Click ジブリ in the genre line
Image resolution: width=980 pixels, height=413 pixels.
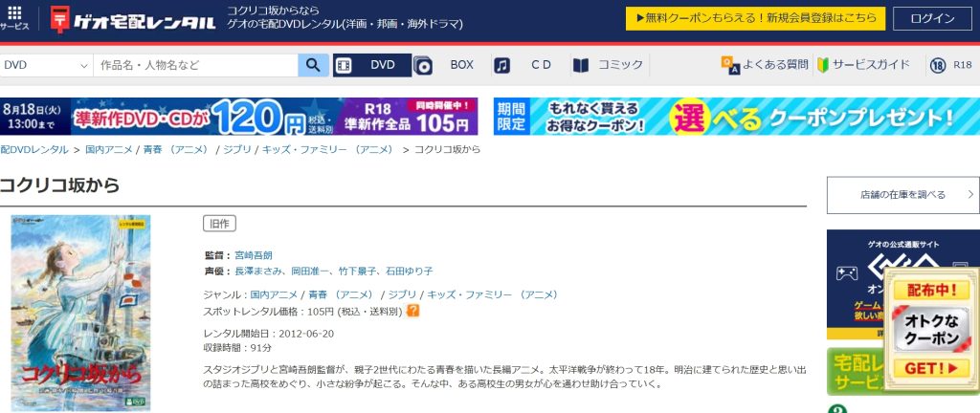coord(402,294)
